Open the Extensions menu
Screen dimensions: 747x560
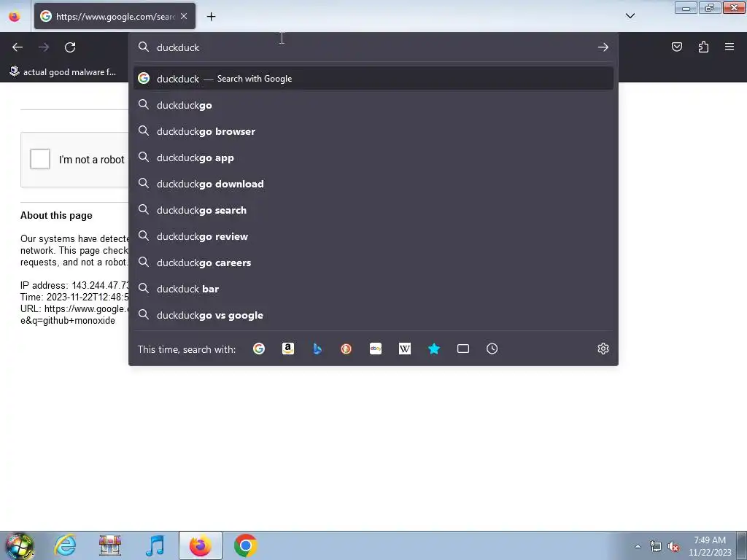pyautogui.click(x=703, y=47)
